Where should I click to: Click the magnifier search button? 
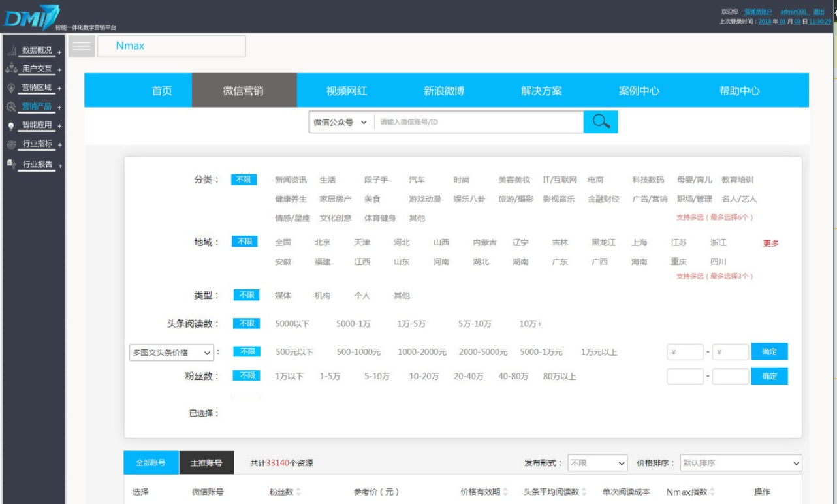pos(601,122)
